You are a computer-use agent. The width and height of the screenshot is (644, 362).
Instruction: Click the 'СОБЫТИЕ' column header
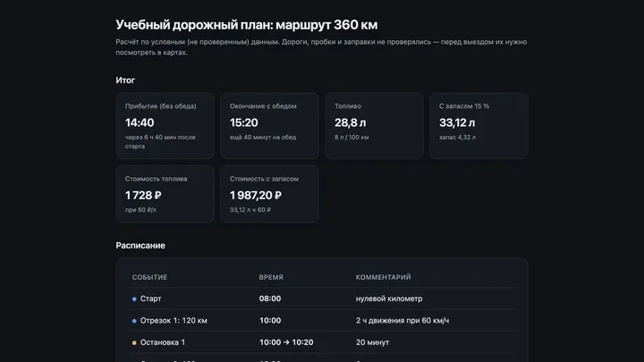(149, 277)
